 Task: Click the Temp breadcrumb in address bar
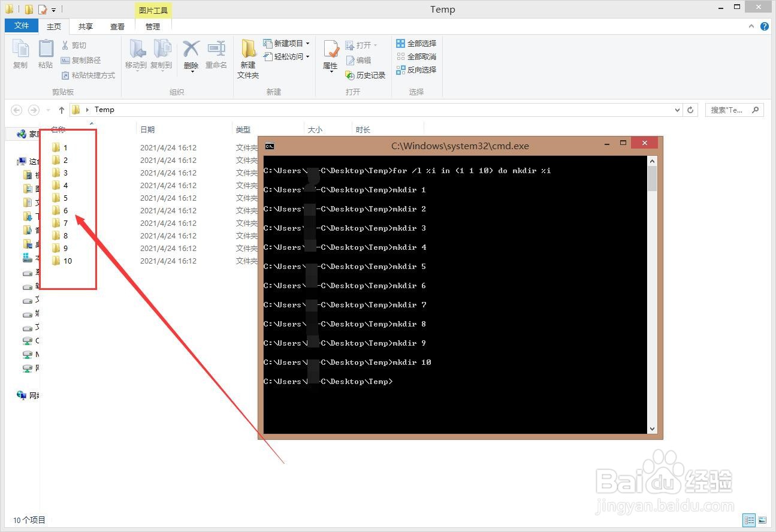(104, 110)
